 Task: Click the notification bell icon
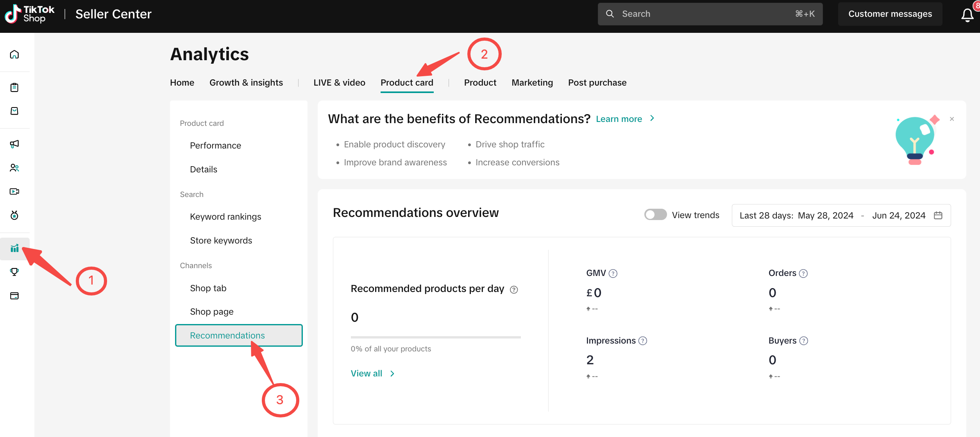(x=967, y=15)
